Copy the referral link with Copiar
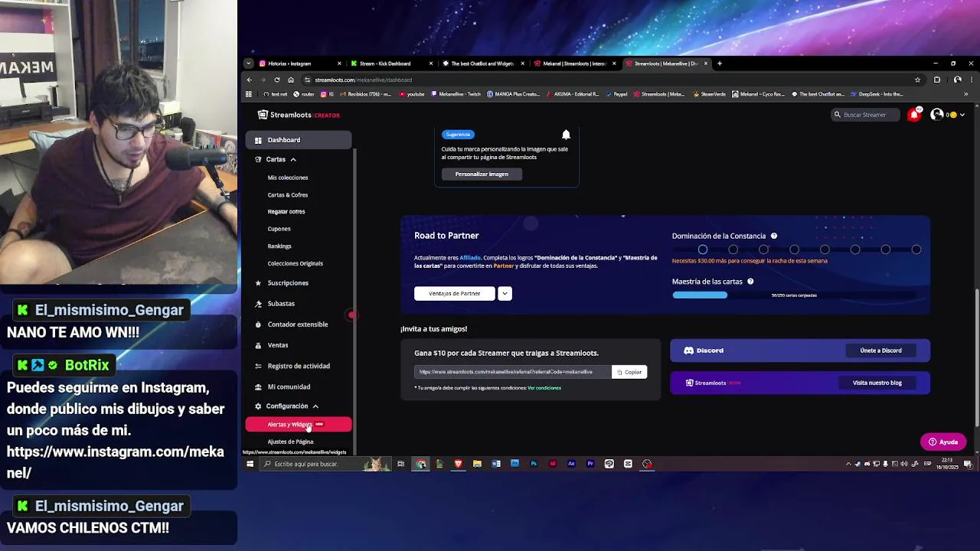This screenshot has height=551, width=980. click(x=630, y=372)
